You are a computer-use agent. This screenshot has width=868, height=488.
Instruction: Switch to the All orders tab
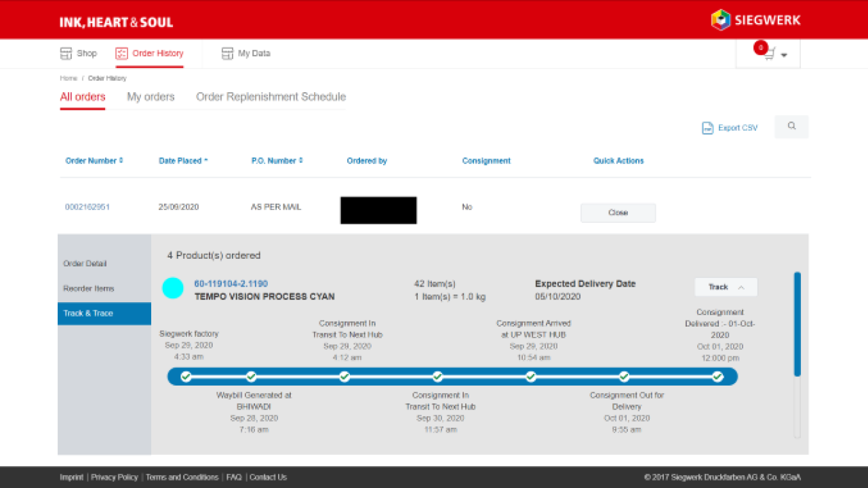83,97
